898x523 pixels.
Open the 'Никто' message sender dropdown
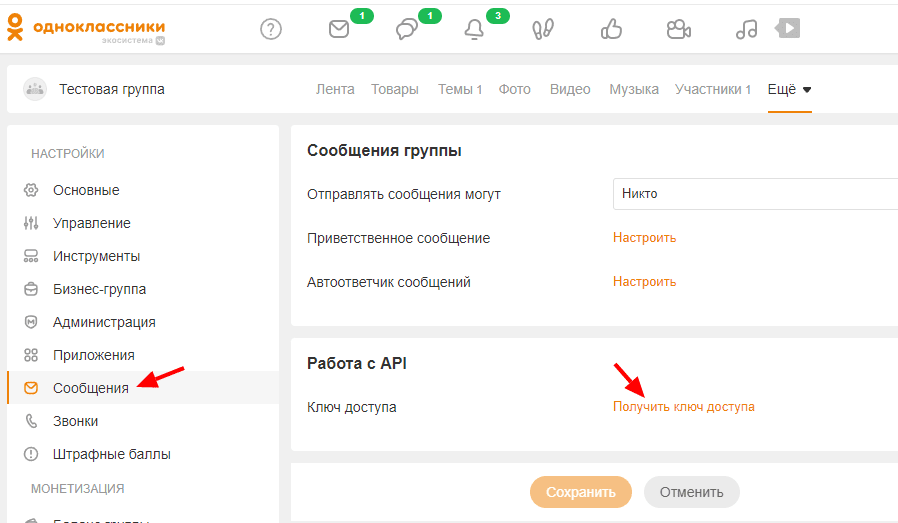754,194
